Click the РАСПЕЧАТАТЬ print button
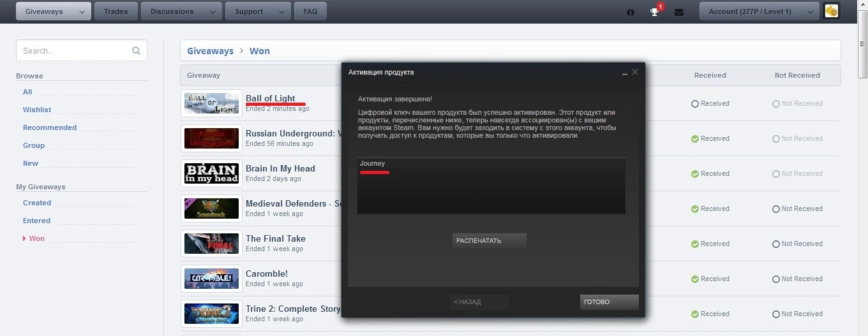868x336 pixels. point(490,241)
